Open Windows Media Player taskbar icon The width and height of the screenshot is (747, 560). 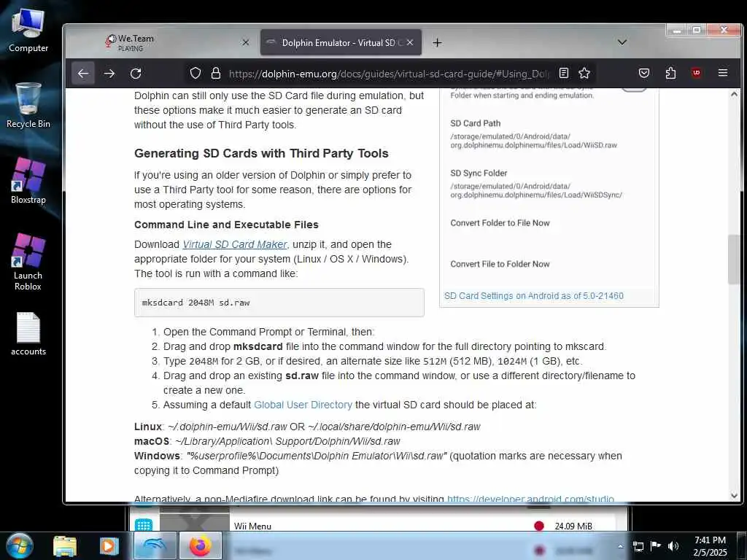click(109, 545)
